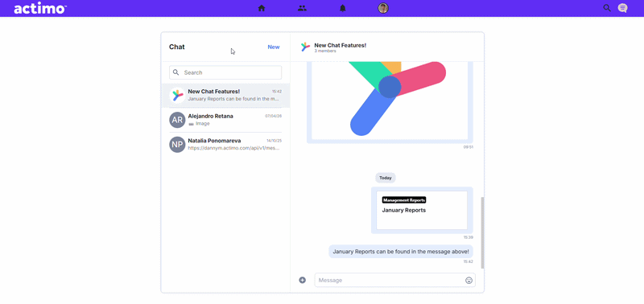The width and height of the screenshot is (644, 304).
Task: Focus the Message input field
Action: (394, 280)
